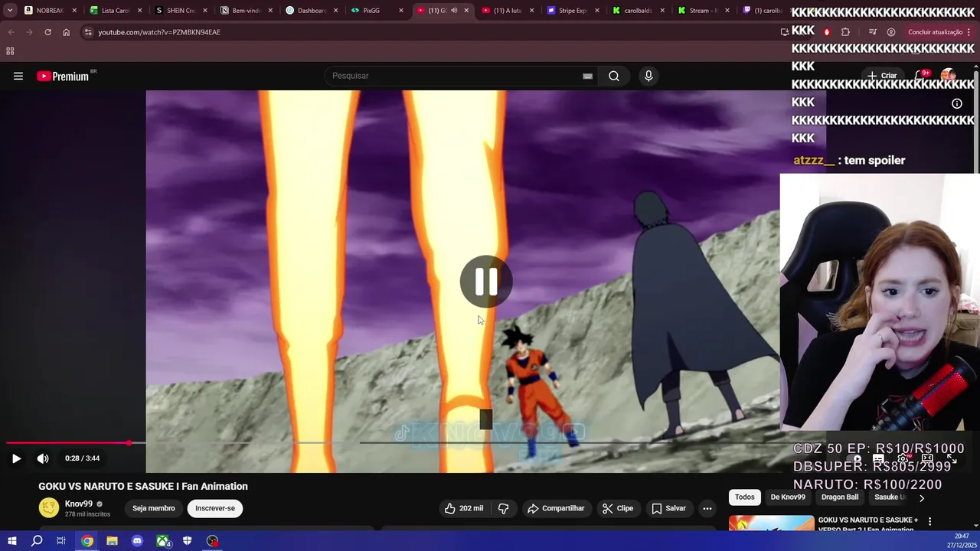
Task: Open the Compartilhar share dialog
Action: click(557, 508)
